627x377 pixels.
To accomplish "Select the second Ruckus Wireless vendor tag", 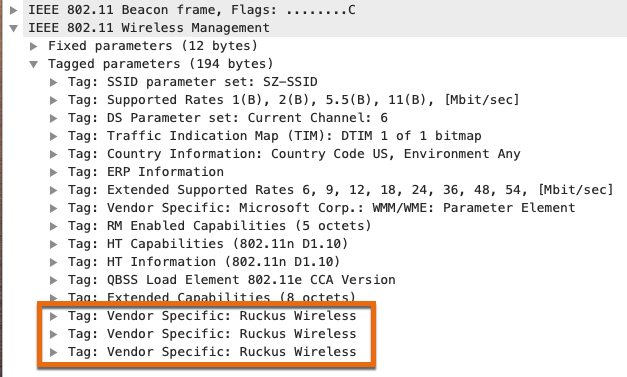I will (212, 334).
